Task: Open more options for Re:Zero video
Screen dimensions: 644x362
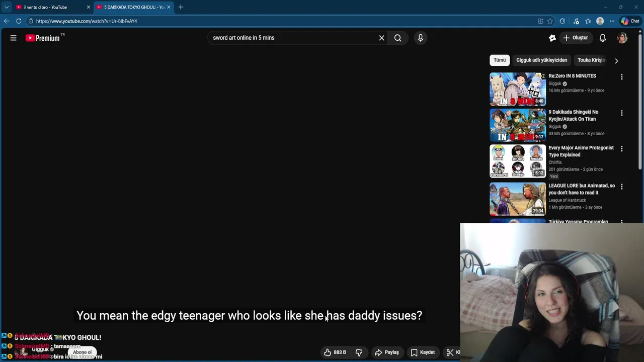Action: click(622, 77)
